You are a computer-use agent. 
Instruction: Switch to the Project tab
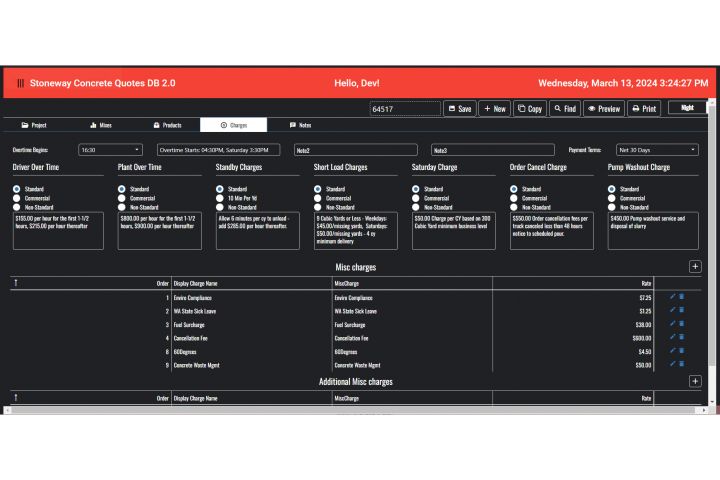pos(34,125)
